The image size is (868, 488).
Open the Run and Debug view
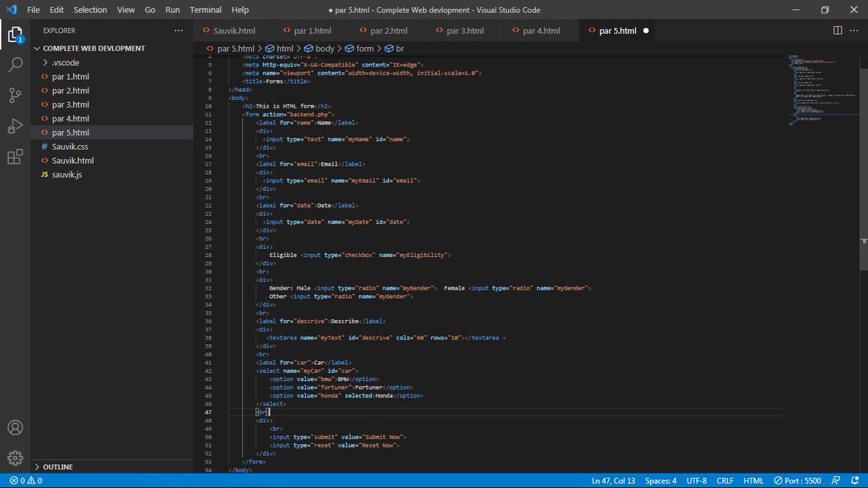point(15,126)
